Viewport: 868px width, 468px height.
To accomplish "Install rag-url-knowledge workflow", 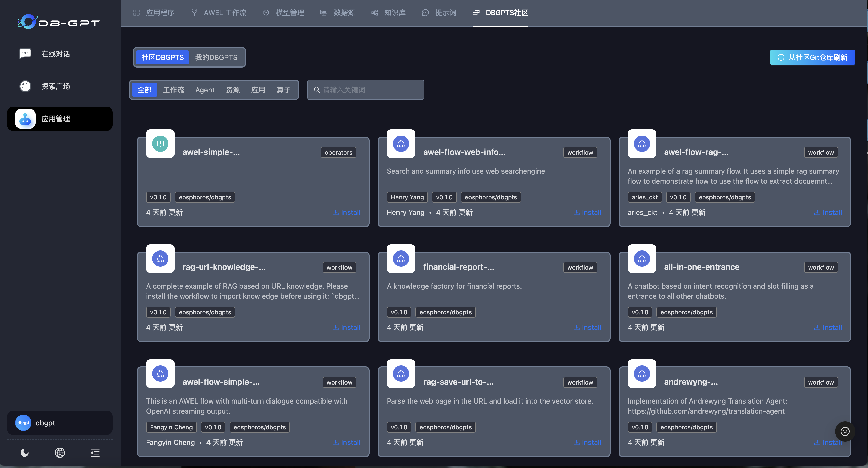I will click(x=346, y=327).
